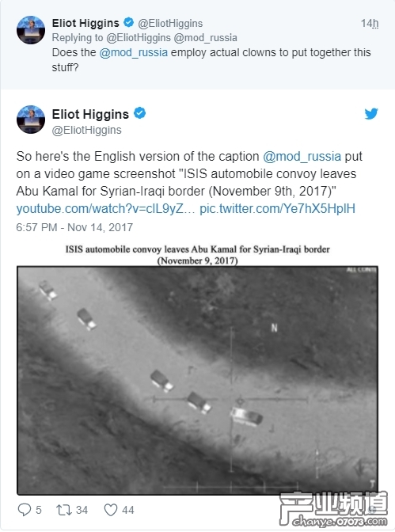Open @mod_russia mention in reply tweet
The image size is (395, 532).
pyautogui.click(x=133, y=52)
